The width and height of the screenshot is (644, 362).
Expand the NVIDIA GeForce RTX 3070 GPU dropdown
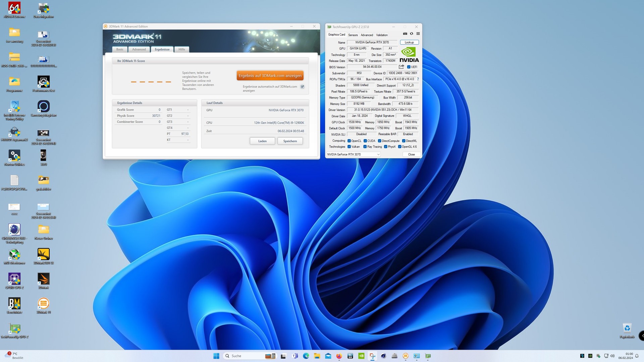coord(354,155)
